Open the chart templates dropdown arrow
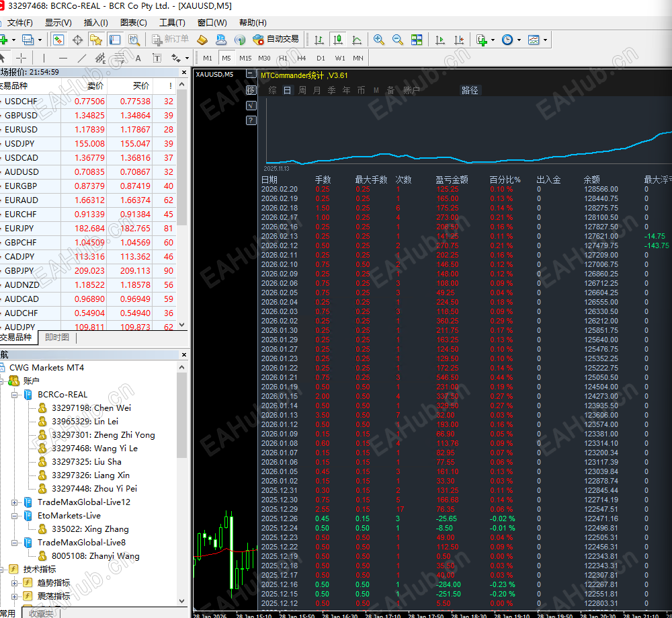672x618 pixels. tap(545, 40)
